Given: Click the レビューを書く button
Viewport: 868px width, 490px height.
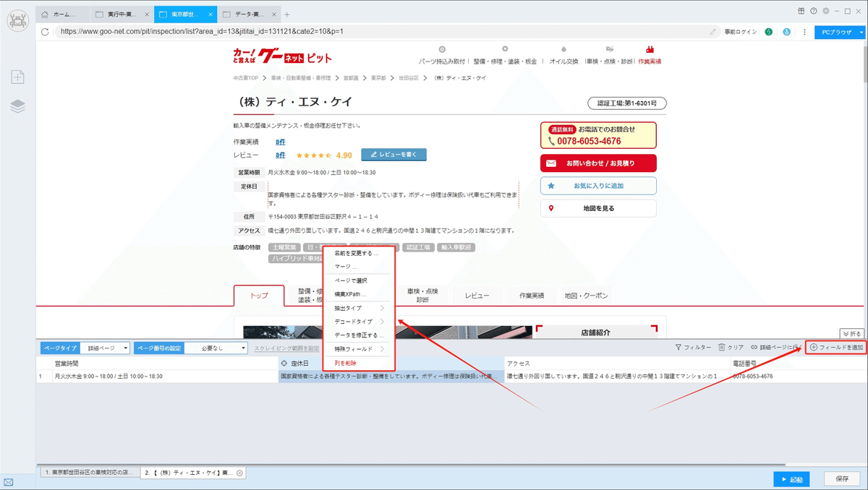Looking at the screenshot, I should coord(393,155).
